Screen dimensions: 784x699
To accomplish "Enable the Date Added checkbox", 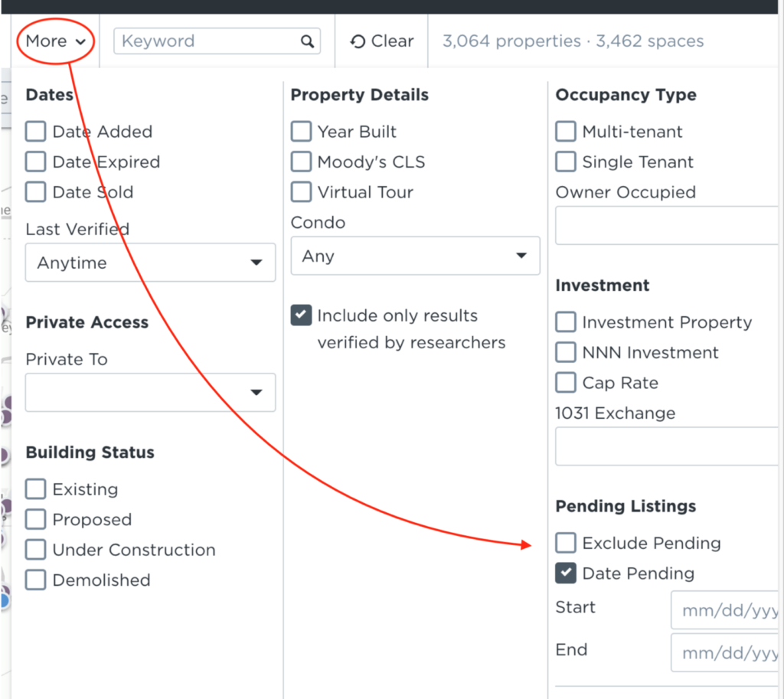I will point(35,132).
